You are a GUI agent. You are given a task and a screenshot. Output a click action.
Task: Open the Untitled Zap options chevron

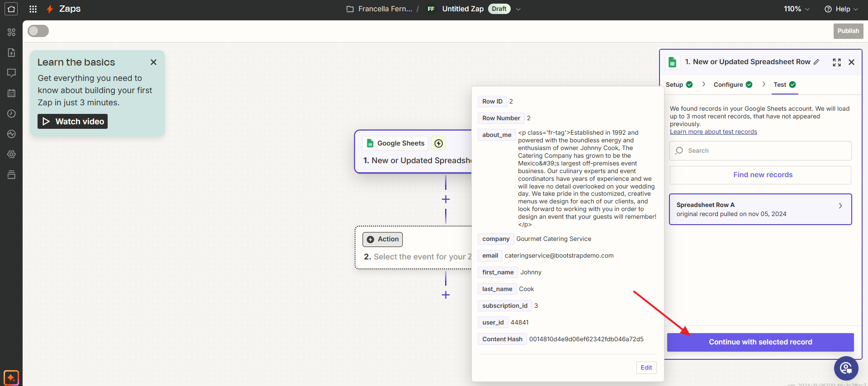[518, 9]
